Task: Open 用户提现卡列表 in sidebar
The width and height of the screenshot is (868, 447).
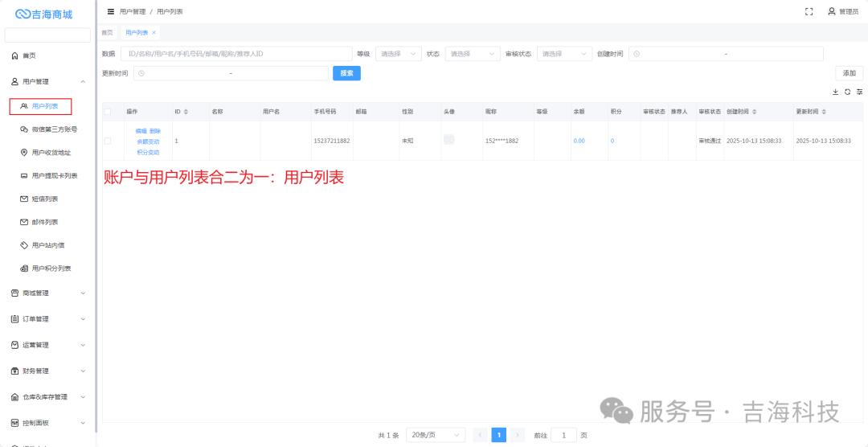Action: (48, 175)
